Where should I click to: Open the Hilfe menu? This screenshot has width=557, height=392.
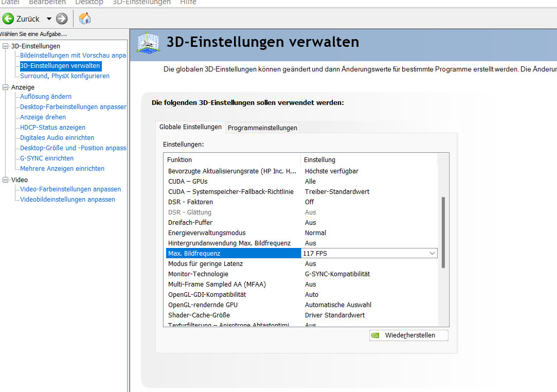point(188,2)
